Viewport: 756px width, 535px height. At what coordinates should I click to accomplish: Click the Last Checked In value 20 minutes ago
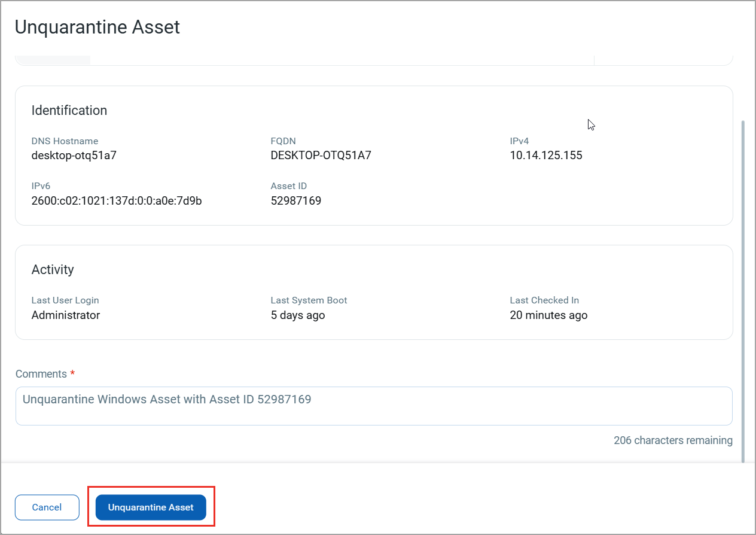click(x=548, y=315)
